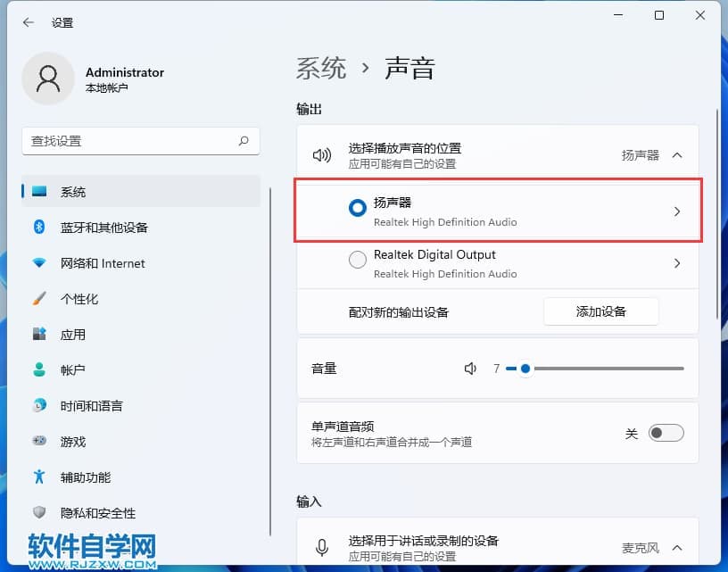This screenshot has height=572, width=728.
Task: Click the 添加设备 button
Action: pyautogui.click(x=600, y=311)
